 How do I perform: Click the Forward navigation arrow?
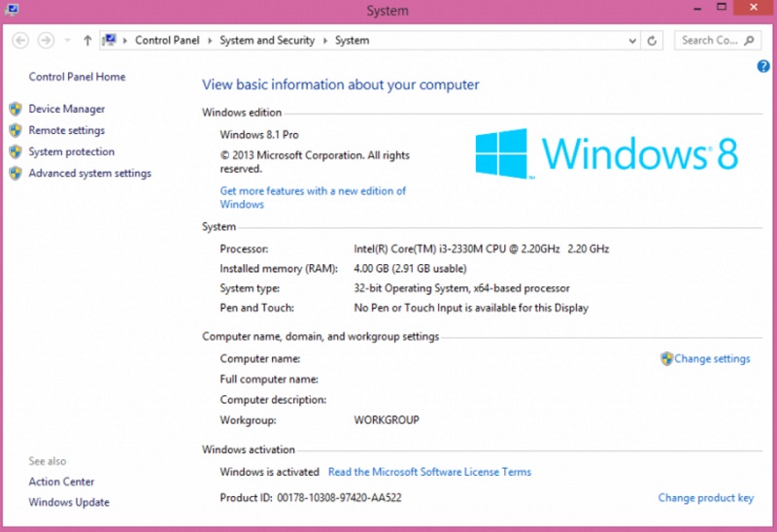[x=46, y=41]
